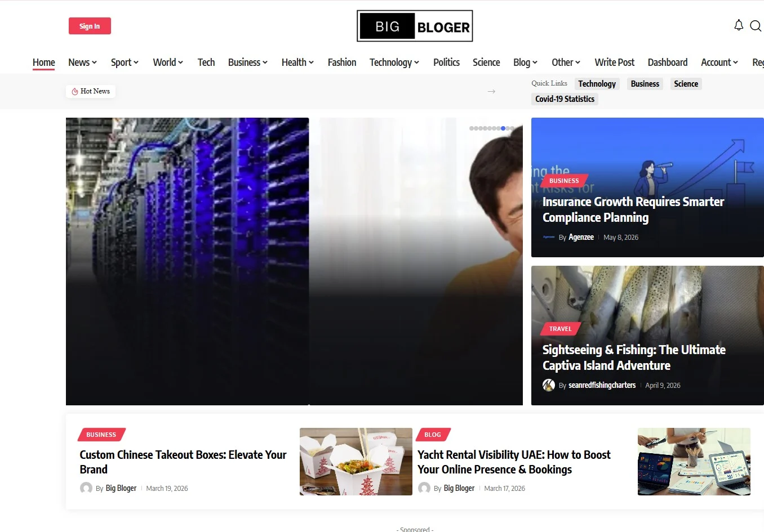Click the laptops analytics thumbnail
This screenshot has width=764, height=532.
coord(694,462)
